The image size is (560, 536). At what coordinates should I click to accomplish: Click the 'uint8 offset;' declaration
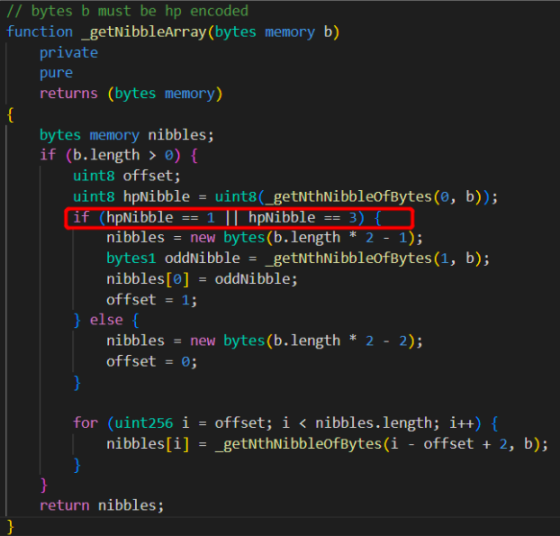[x=127, y=176]
